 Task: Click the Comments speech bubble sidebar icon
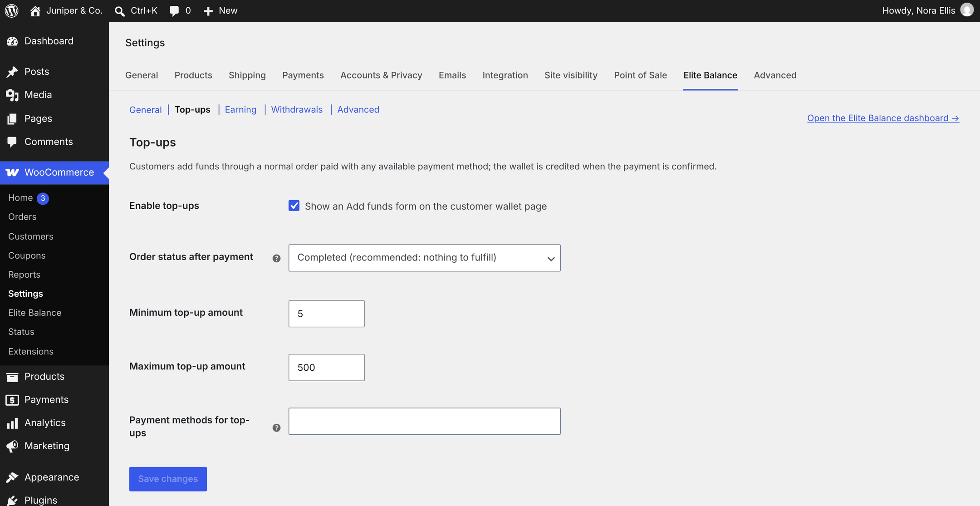12,142
